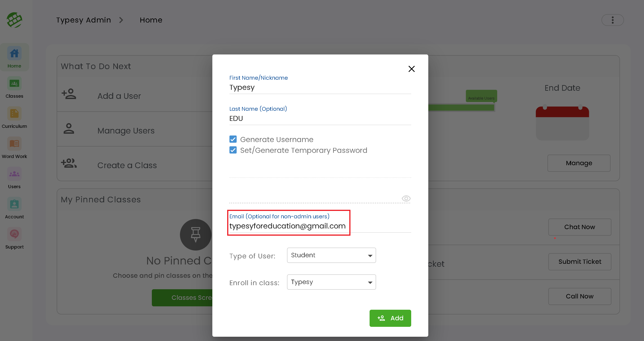The width and height of the screenshot is (644, 341).
Task: Click the First Name/Nickname field
Action: click(x=320, y=87)
